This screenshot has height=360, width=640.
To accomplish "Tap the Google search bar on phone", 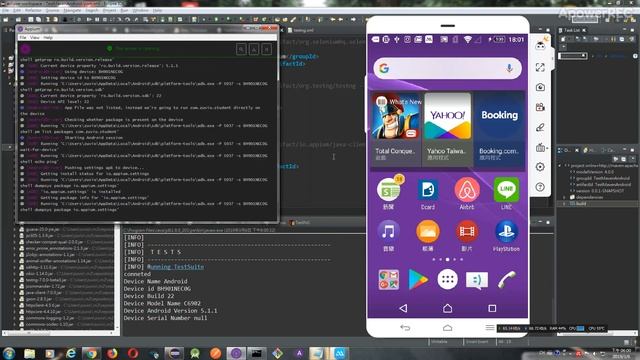I will click(x=447, y=69).
